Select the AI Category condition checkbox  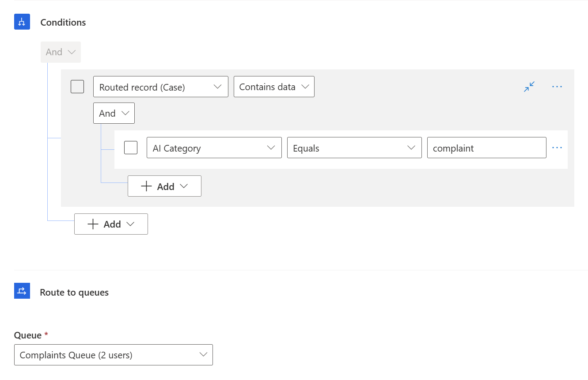(131, 148)
